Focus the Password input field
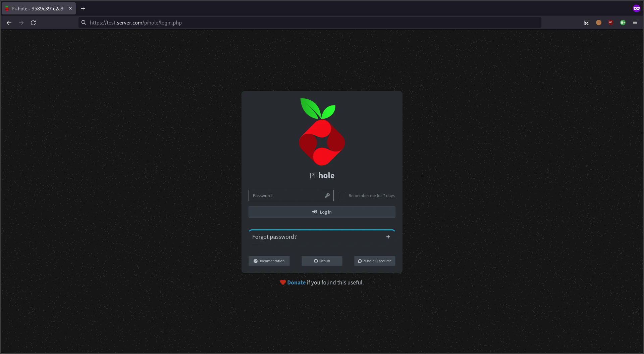644x354 pixels. 291,195
